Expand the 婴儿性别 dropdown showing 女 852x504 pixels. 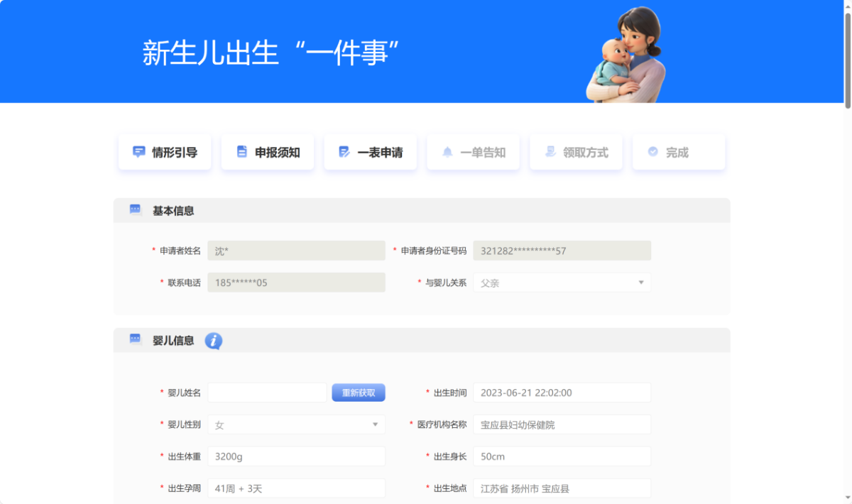(x=297, y=424)
